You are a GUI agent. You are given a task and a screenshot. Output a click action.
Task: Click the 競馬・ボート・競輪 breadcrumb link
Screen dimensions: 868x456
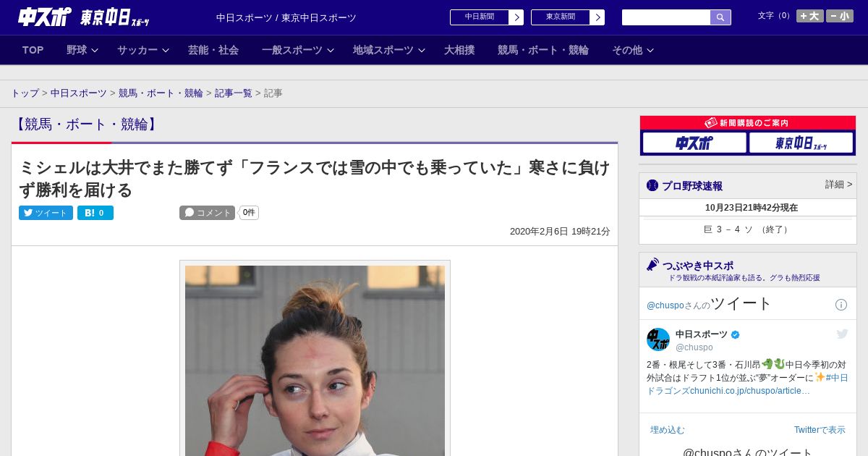pyautogui.click(x=161, y=93)
